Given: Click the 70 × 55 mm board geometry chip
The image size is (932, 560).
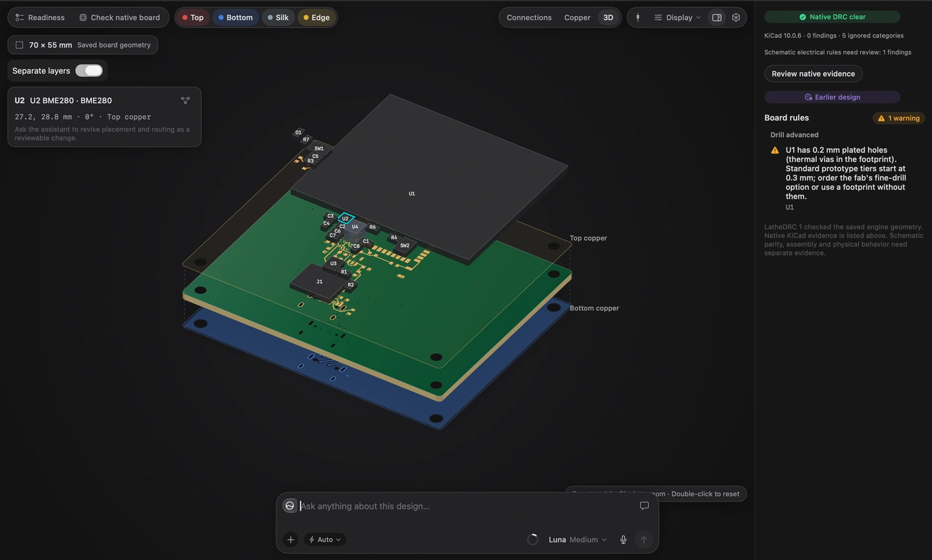Looking at the screenshot, I should click(x=83, y=45).
